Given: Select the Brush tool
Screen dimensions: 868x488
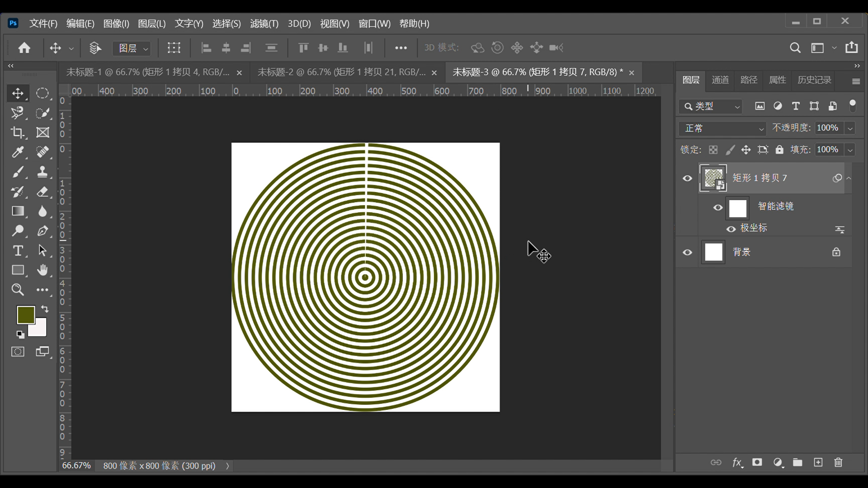Looking at the screenshot, I should 18,172.
